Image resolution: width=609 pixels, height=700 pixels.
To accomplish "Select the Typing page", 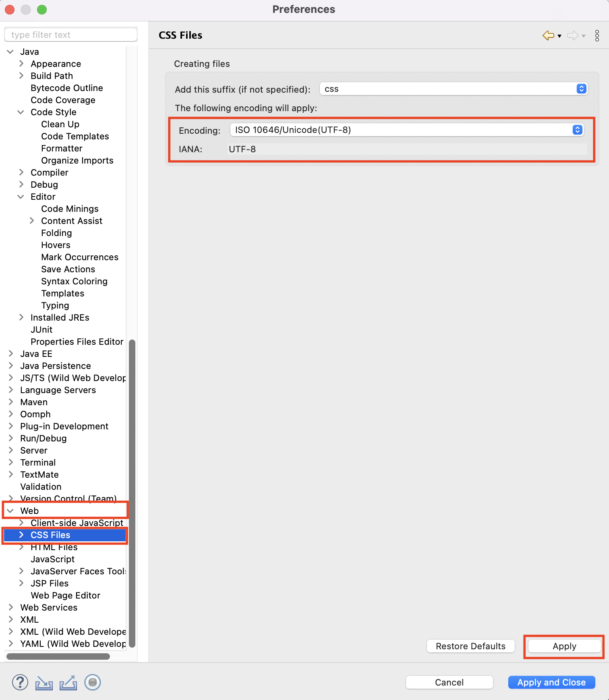I will (x=55, y=305).
